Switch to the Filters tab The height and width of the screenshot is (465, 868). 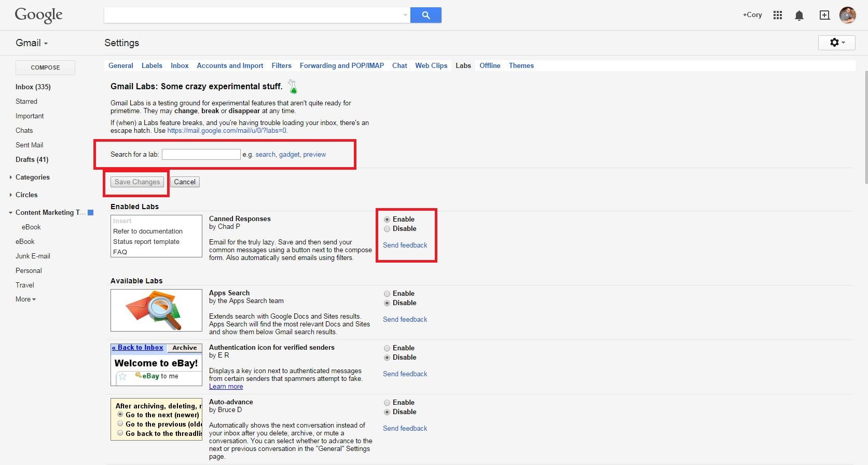tap(281, 66)
